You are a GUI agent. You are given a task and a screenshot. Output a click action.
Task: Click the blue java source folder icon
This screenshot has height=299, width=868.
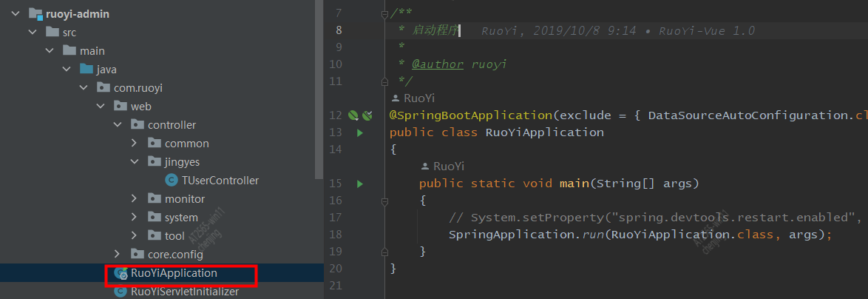point(87,70)
